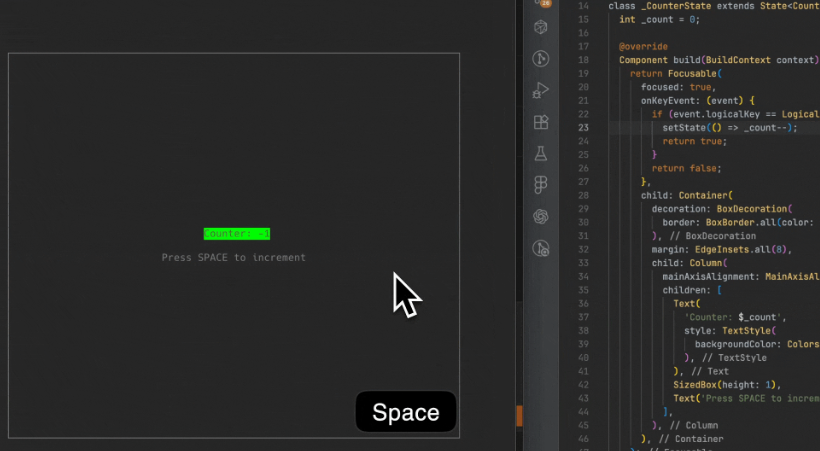Open the ChatGPT extension panel
The width and height of the screenshot is (820, 451).
coord(541,217)
